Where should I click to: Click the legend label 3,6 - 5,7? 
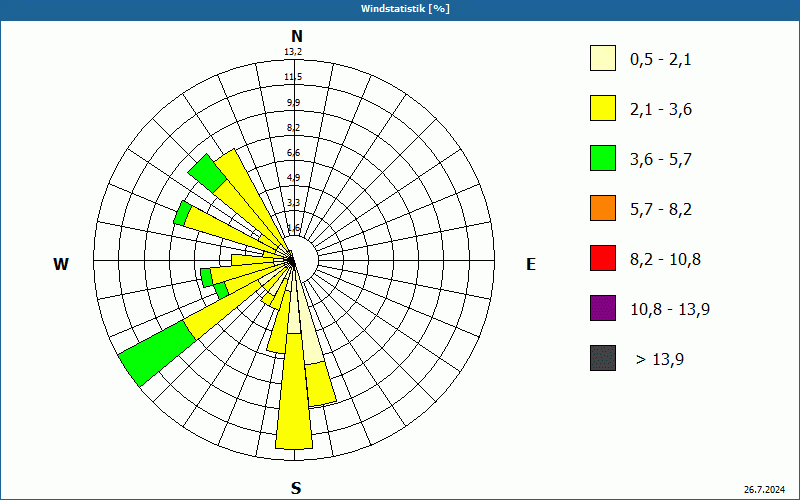coord(661,160)
